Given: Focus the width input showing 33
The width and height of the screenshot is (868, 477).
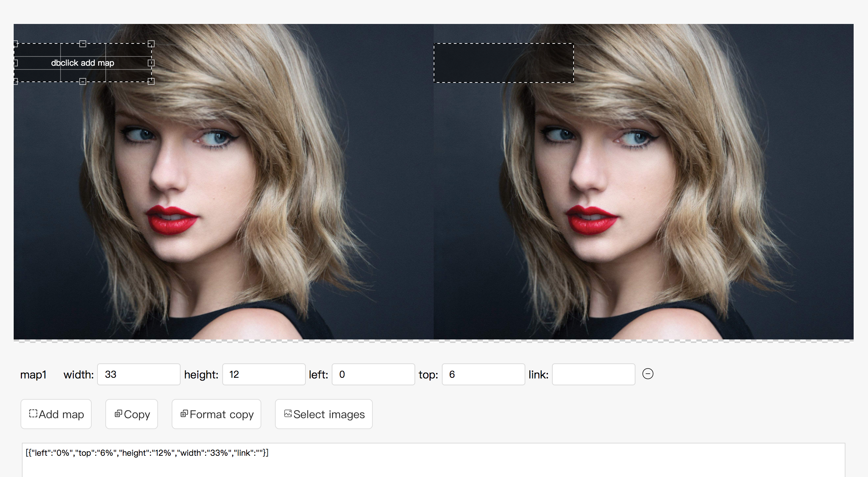Looking at the screenshot, I should [x=139, y=374].
